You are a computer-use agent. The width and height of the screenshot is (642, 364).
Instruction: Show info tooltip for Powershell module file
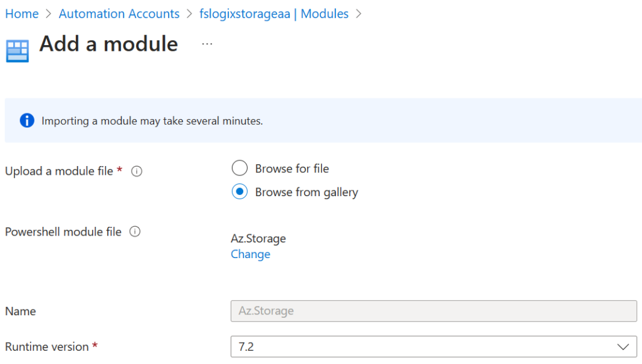click(x=135, y=232)
